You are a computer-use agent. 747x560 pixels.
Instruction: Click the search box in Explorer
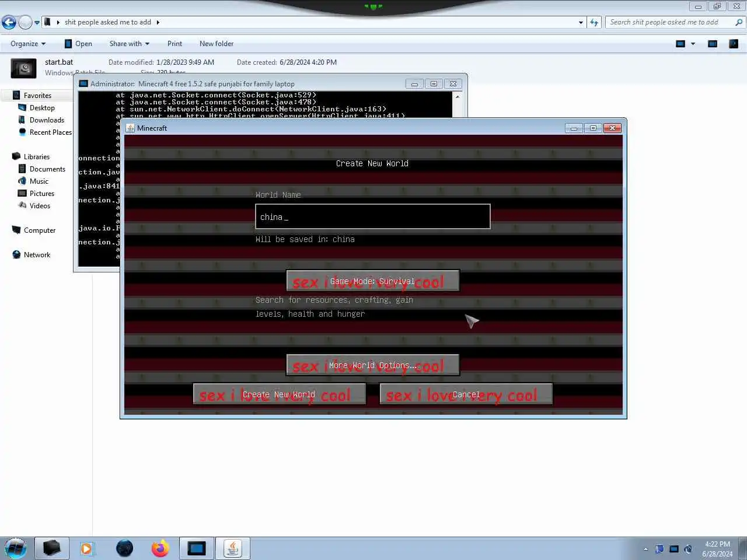[x=675, y=22]
